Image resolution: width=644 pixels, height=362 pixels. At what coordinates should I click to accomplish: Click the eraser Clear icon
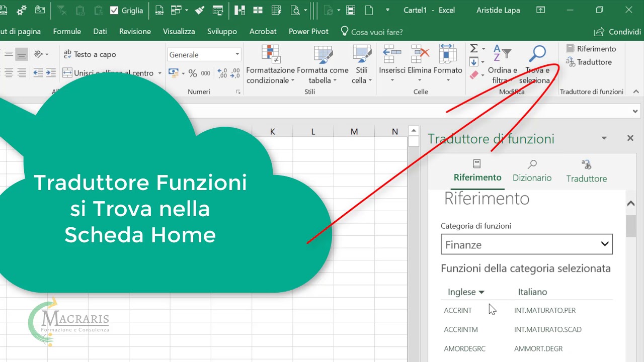click(474, 75)
